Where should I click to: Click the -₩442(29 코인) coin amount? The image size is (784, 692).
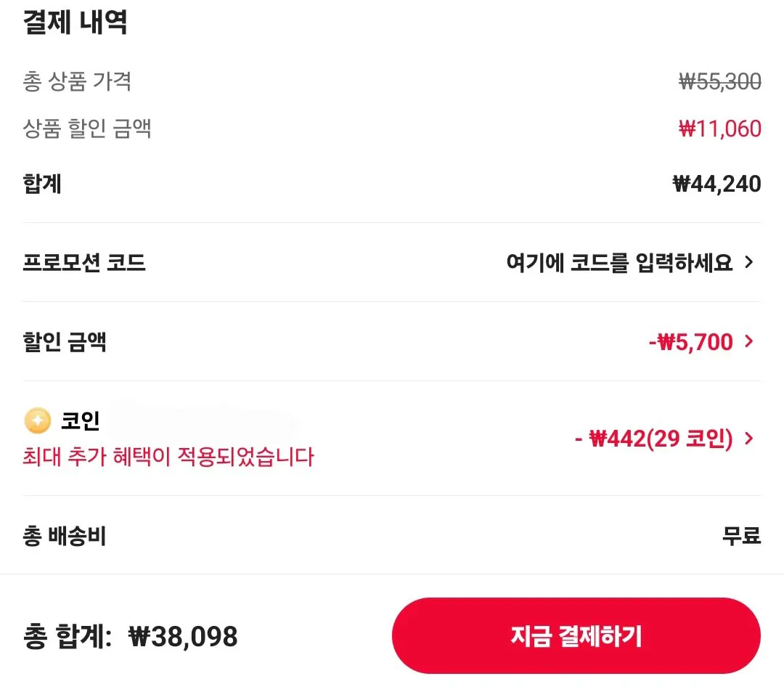click(x=653, y=439)
